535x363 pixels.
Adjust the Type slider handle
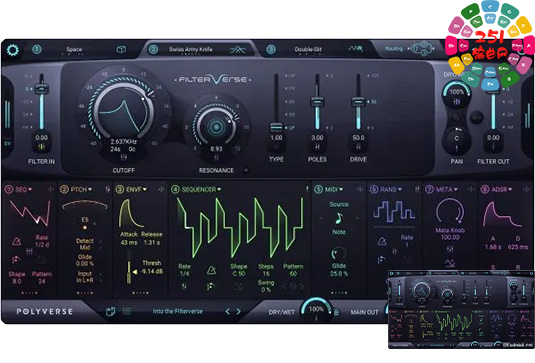pyautogui.click(x=276, y=127)
